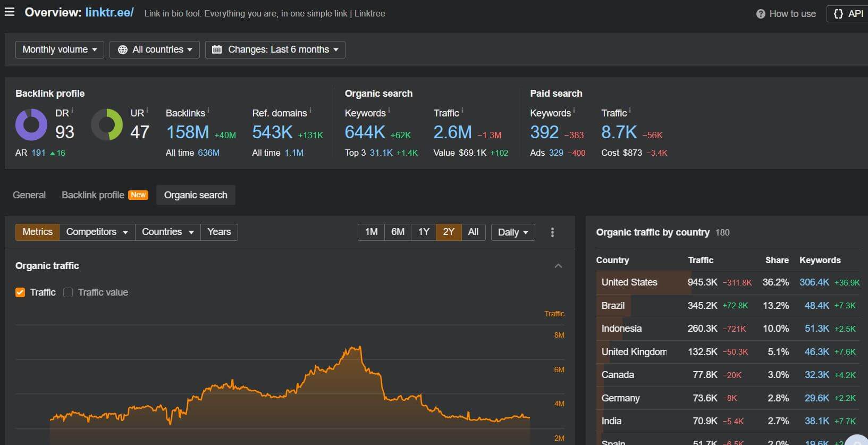The width and height of the screenshot is (868, 445).
Task: Set chart range to 1M
Action: tap(372, 232)
